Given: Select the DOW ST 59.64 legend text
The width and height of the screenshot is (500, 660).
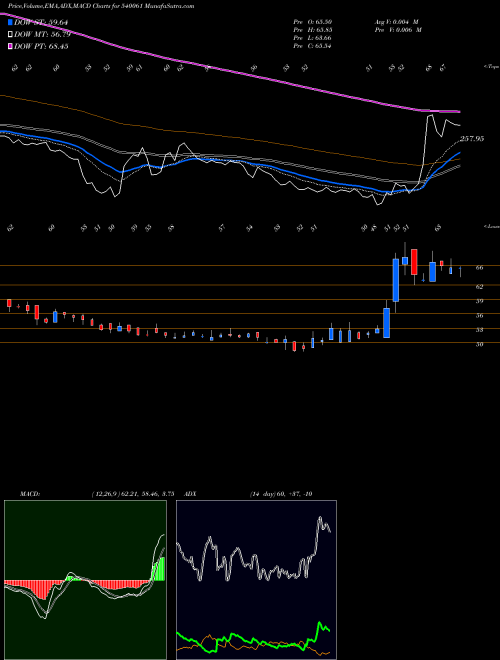Looking at the screenshot, I should pyautogui.click(x=41, y=22).
